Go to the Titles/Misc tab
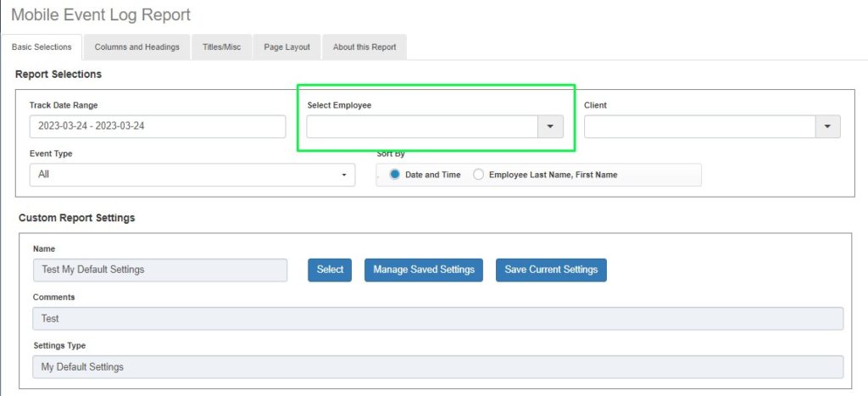Screen dimensions: 868x396 [x=221, y=47]
